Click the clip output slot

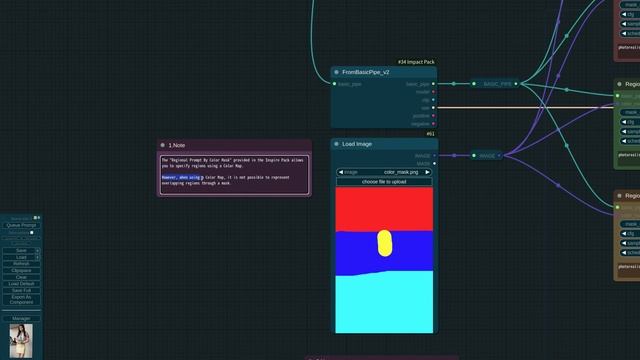(433, 100)
